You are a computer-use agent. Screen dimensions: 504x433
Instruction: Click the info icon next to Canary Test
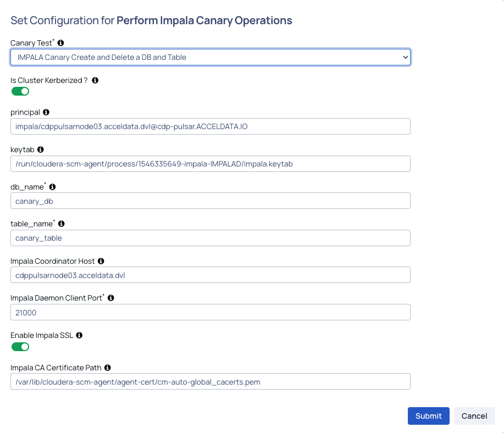pos(60,43)
